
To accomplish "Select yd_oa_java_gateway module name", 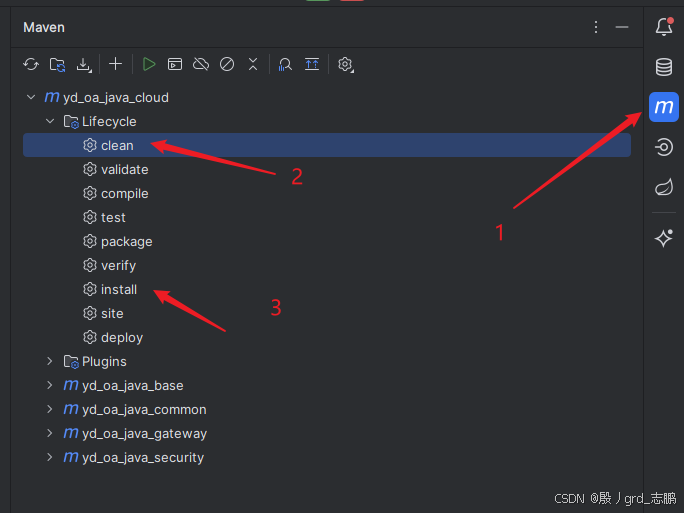I will (144, 434).
